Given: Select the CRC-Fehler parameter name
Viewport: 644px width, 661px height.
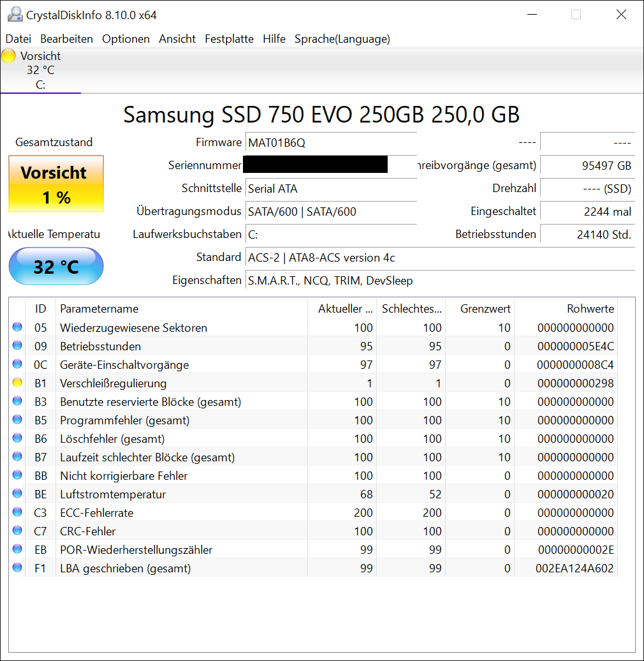Looking at the screenshot, I should click(x=87, y=531).
